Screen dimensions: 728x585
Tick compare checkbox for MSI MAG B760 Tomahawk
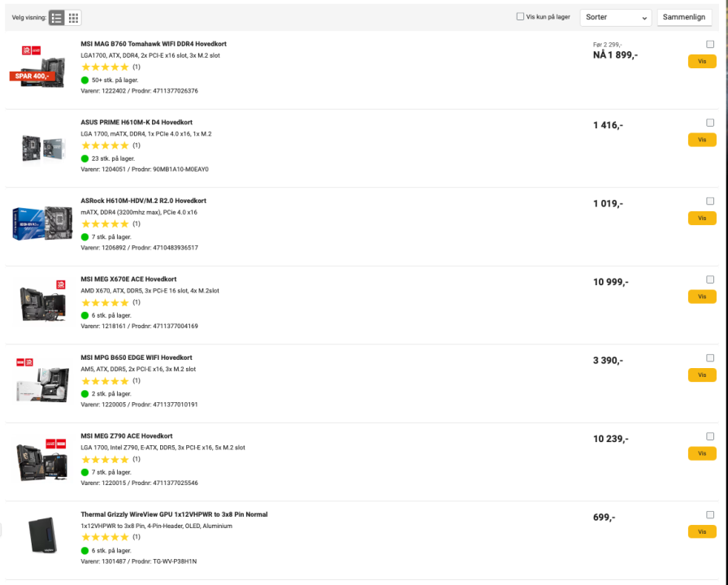[710, 44]
